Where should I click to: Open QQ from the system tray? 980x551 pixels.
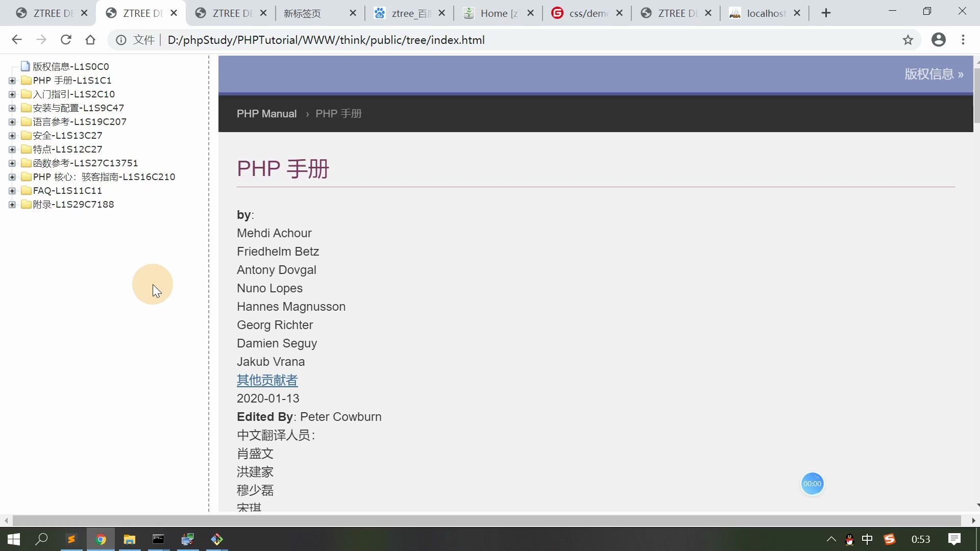tap(849, 539)
